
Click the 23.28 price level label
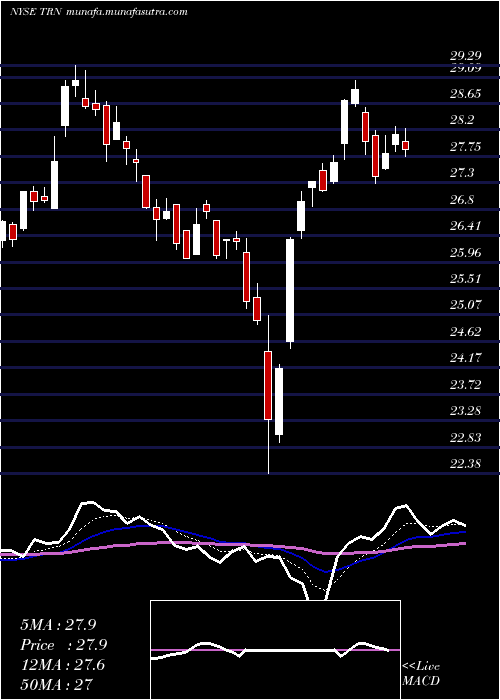coord(465,410)
